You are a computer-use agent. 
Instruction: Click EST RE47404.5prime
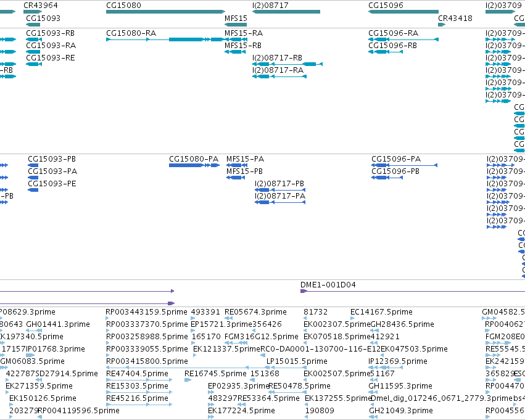pos(137,374)
